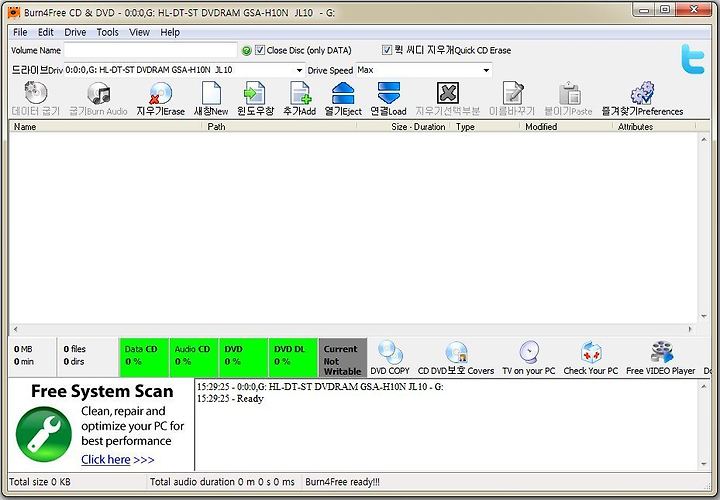Sort file list by Name column
The width and height of the screenshot is (720, 500).
[106, 127]
